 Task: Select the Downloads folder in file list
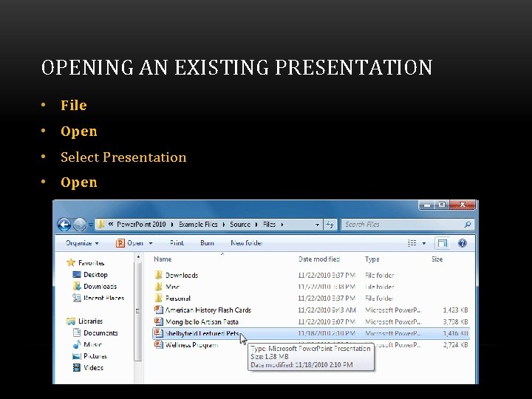[x=182, y=275]
